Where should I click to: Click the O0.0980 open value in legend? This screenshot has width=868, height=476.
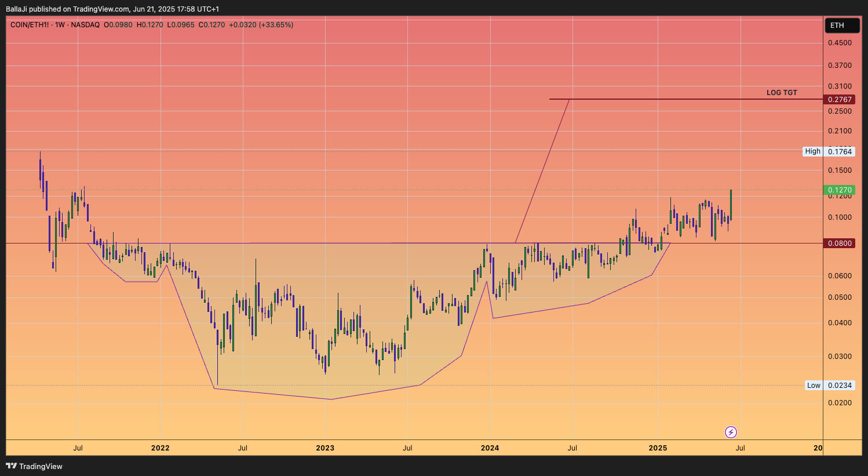[118, 25]
